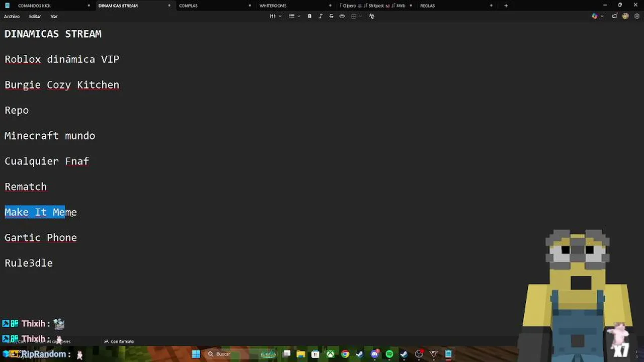The height and width of the screenshot is (362, 644).
Task: Open Discord from the taskbar
Action: click(374, 354)
